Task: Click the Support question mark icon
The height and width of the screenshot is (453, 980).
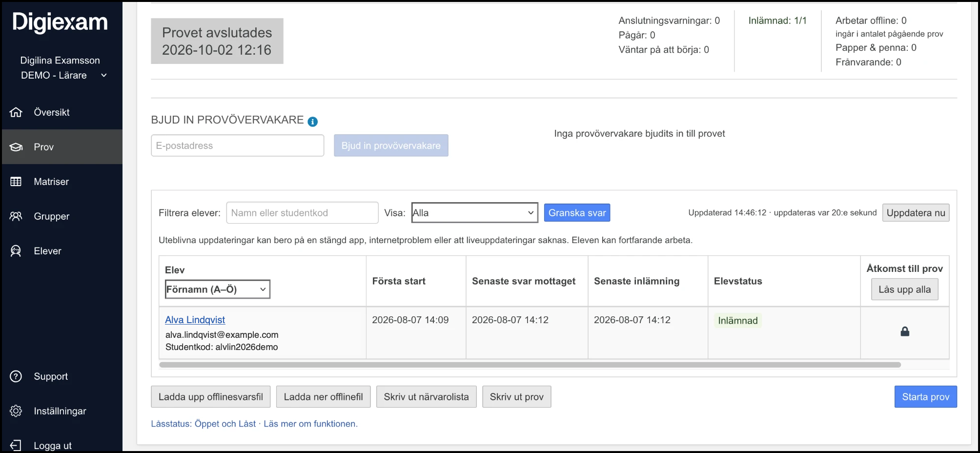Action: pyautogui.click(x=16, y=376)
